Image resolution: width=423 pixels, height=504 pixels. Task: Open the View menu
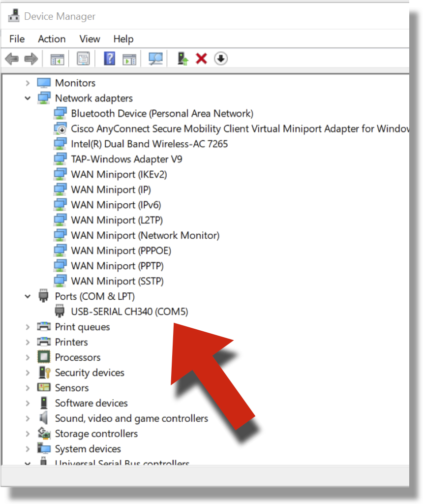(x=90, y=39)
